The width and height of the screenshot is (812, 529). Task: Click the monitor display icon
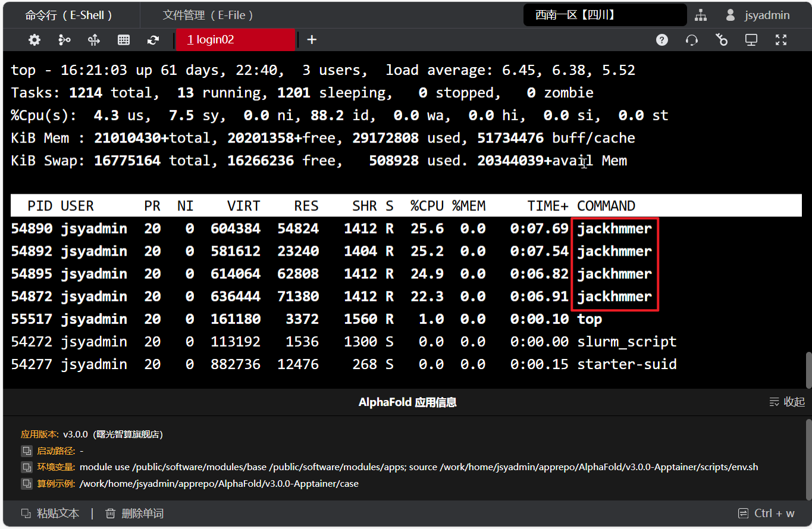(x=751, y=40)
